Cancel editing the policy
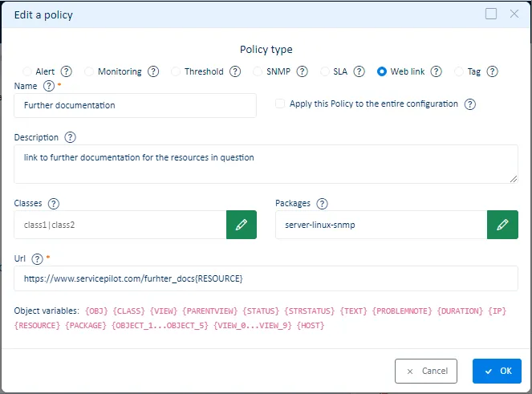 [x=426, y=371]
